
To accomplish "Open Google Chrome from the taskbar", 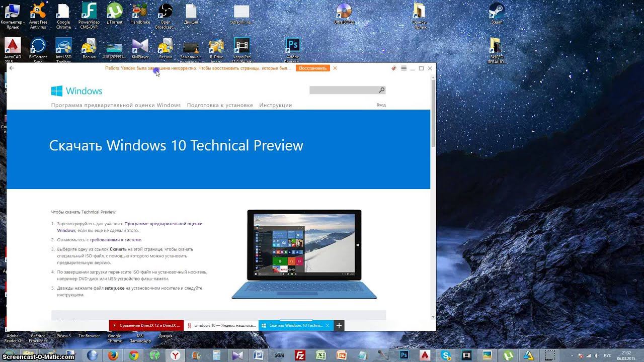I will click(134, 355).
